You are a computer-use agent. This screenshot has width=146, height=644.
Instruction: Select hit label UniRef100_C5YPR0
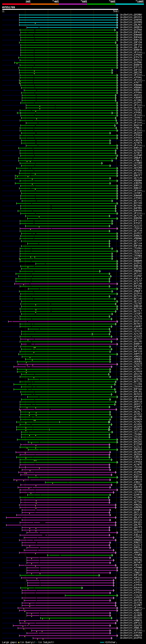click(131, 249)
